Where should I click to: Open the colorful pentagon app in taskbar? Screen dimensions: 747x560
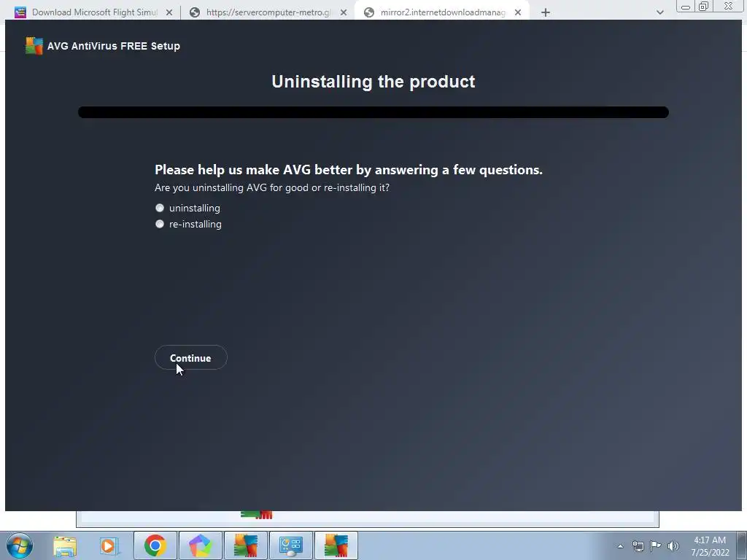(x=200, y=545)
